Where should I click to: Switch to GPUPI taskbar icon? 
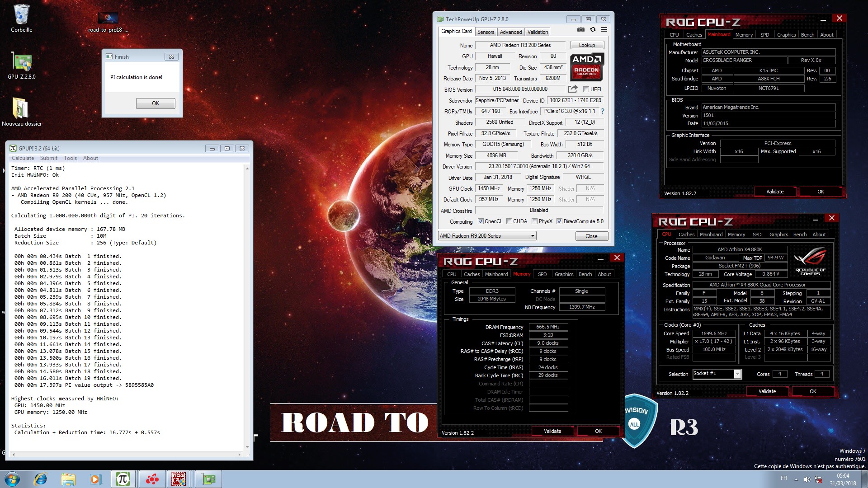pos(123,479)
